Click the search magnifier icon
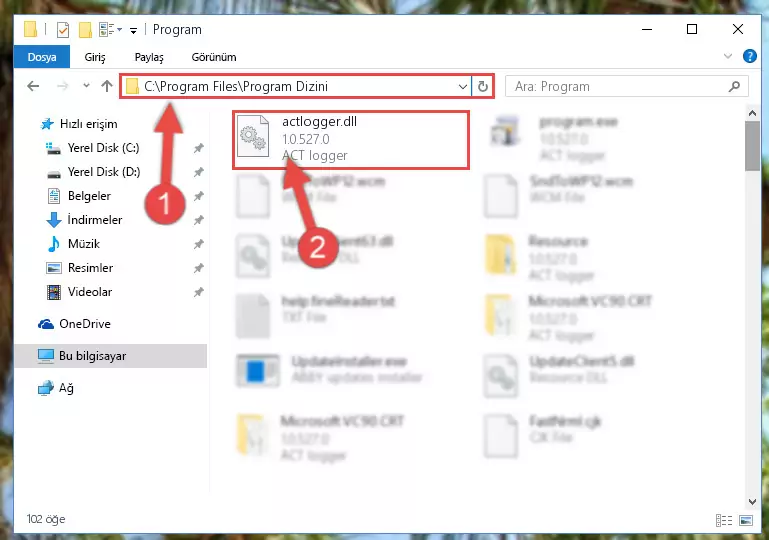This screenshot has width=769, height=540. [x=734, y=86]
